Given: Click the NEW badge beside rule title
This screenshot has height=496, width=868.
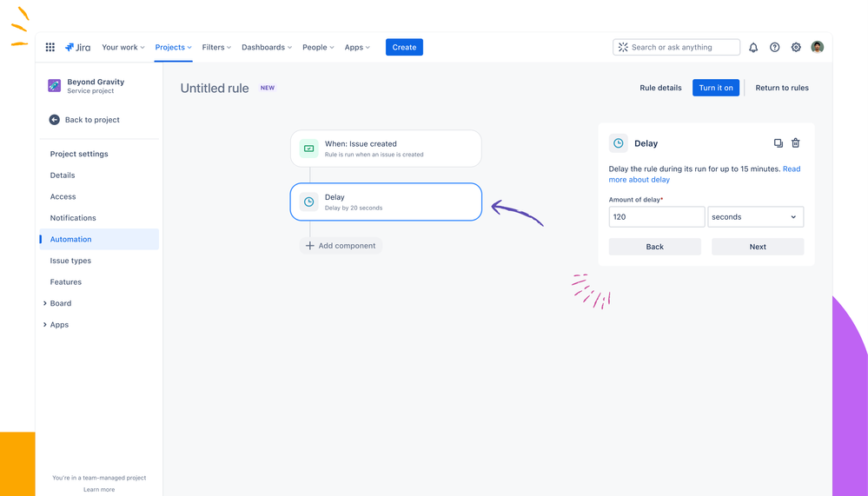Looking at the screenshot, I should [x=268, y=88].
